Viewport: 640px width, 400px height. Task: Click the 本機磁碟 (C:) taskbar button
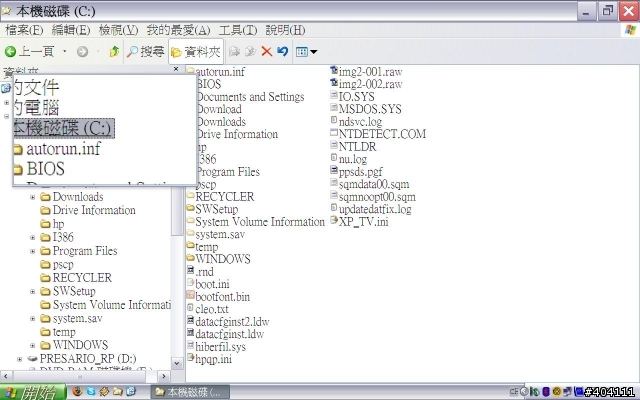click(191, 392)
